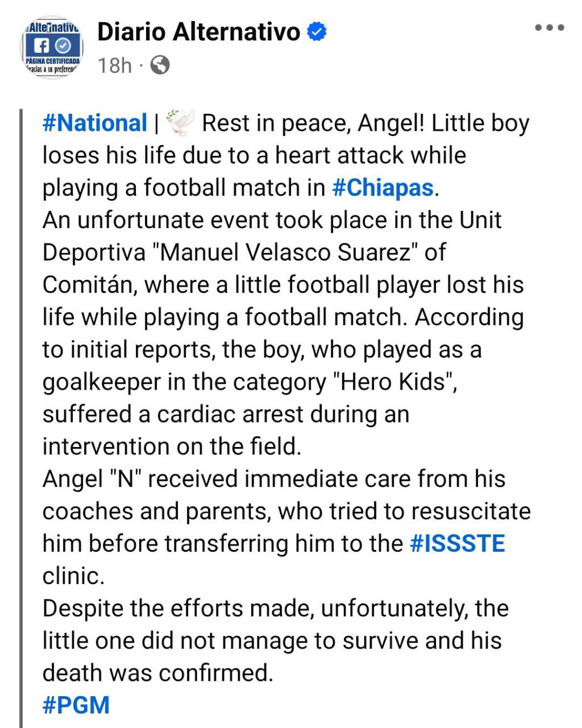Open the Diario Alternativo profile picture
Image resolution: width=582 pixels, height=728 pixels.
point(51,47)
